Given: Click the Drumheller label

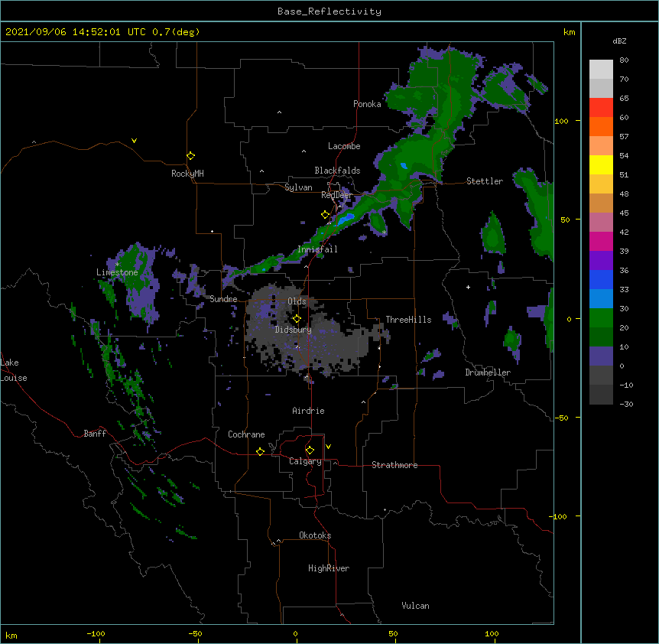Looking at the screenshot, I should [x=488, y=372].
